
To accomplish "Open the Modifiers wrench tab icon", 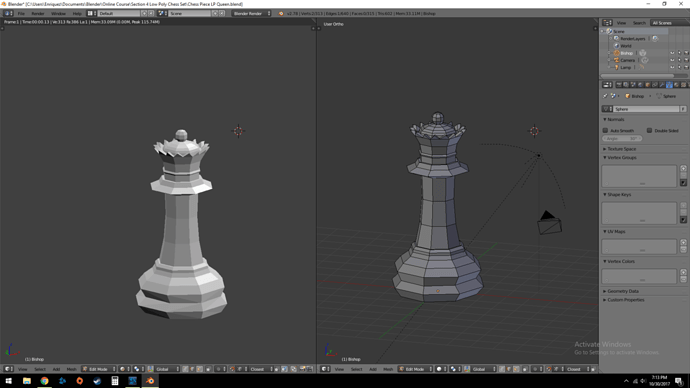I will (x=662, y=85).
